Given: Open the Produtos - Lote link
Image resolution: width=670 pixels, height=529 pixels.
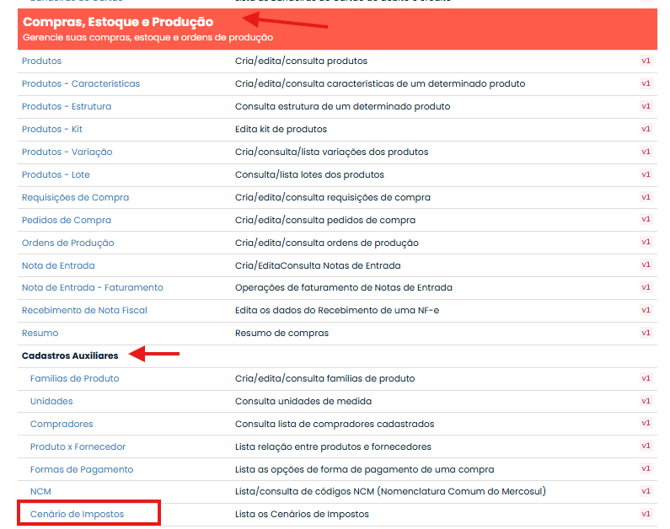Looking at the screenshot, I should click(55, 175).
